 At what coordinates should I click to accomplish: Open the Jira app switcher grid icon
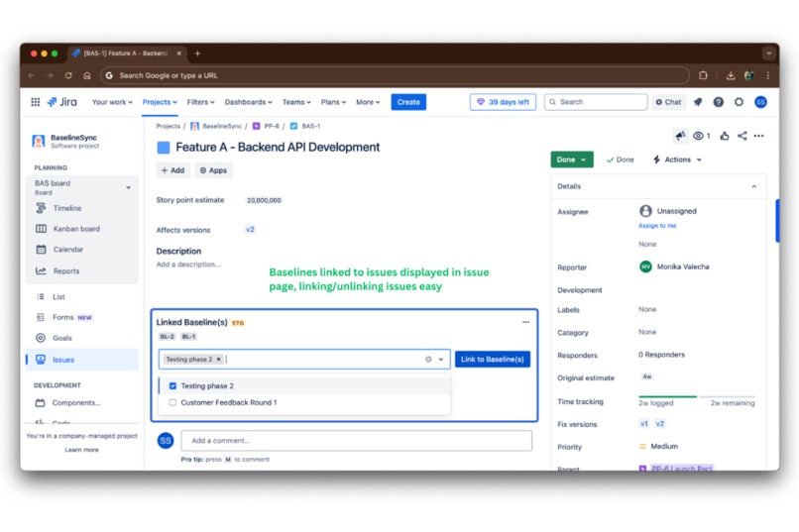click(35, 102)
